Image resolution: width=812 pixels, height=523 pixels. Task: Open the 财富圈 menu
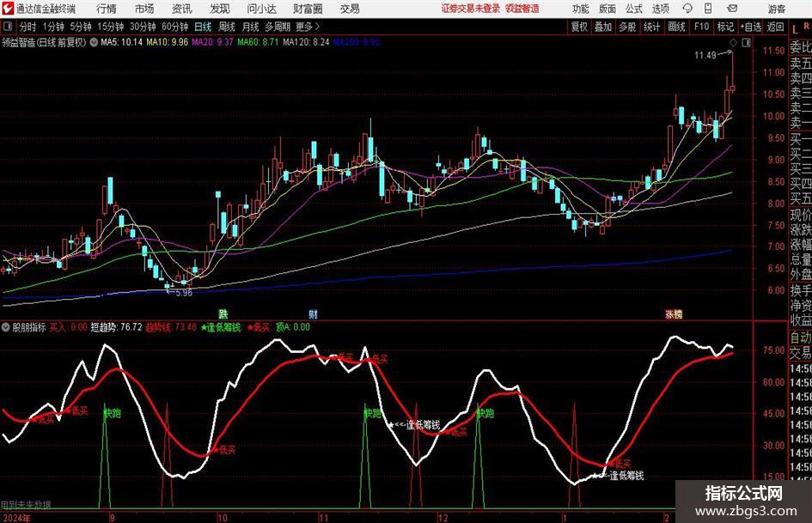click(308, 9)
